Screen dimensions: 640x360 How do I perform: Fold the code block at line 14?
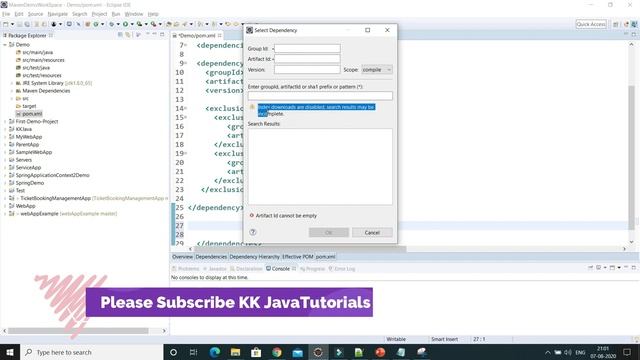pos(186,109)
